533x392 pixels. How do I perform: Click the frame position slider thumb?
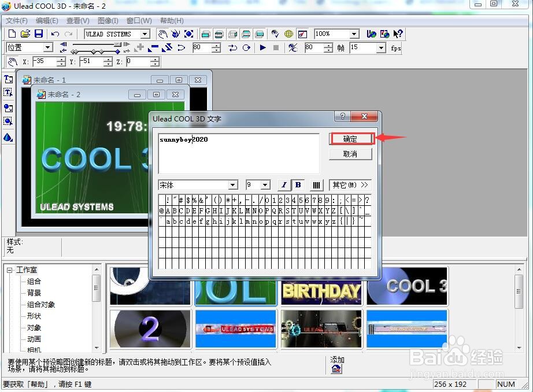click(x=117, y=45)
